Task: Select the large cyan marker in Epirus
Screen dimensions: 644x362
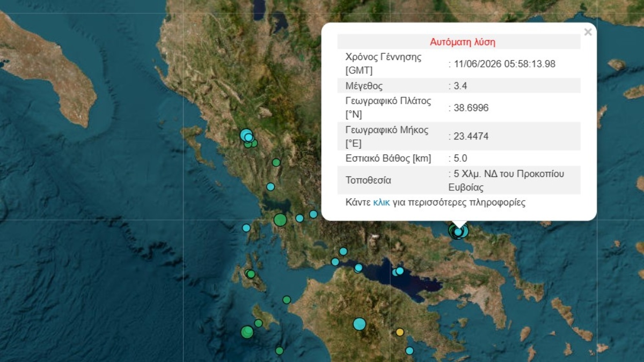Action: [x=246, y=135]
